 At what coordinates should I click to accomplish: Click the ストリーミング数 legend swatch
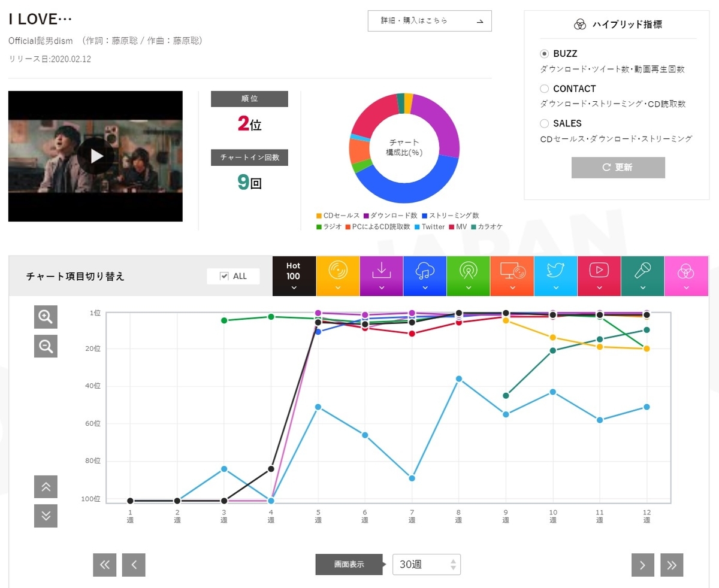point(425,216)
